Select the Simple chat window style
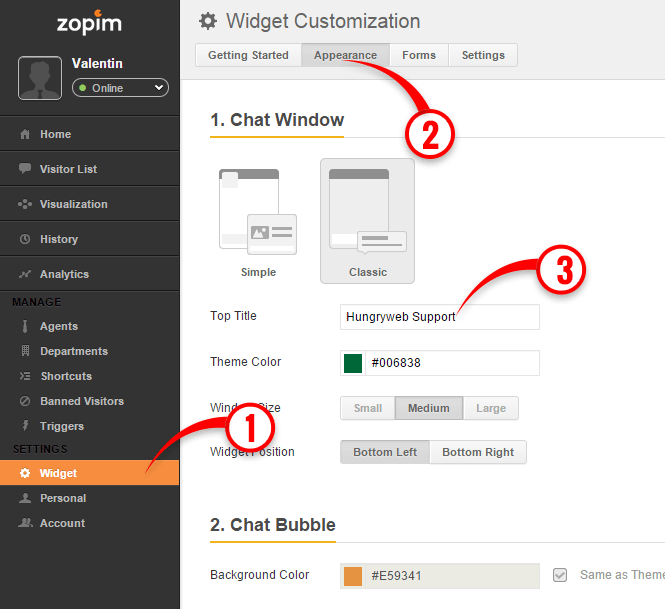This screenshot has height=609, width=665. coord(258,220)
